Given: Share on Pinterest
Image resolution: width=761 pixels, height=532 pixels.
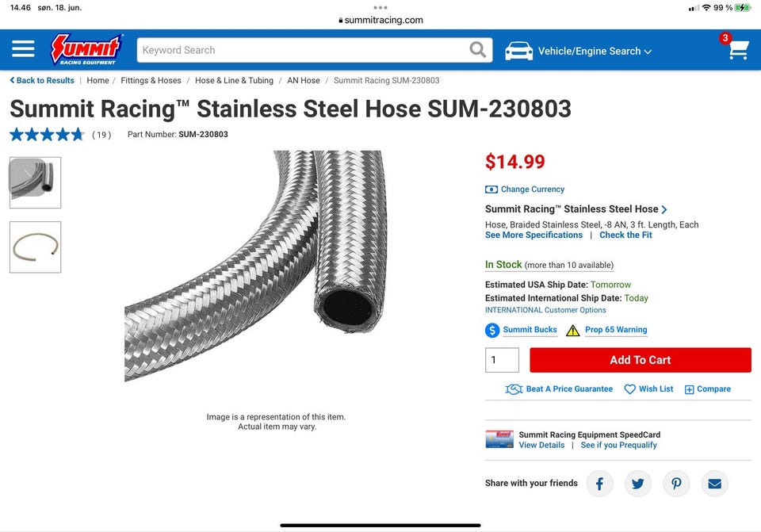Looking at the screenshot, I should [x=676, y=483].
